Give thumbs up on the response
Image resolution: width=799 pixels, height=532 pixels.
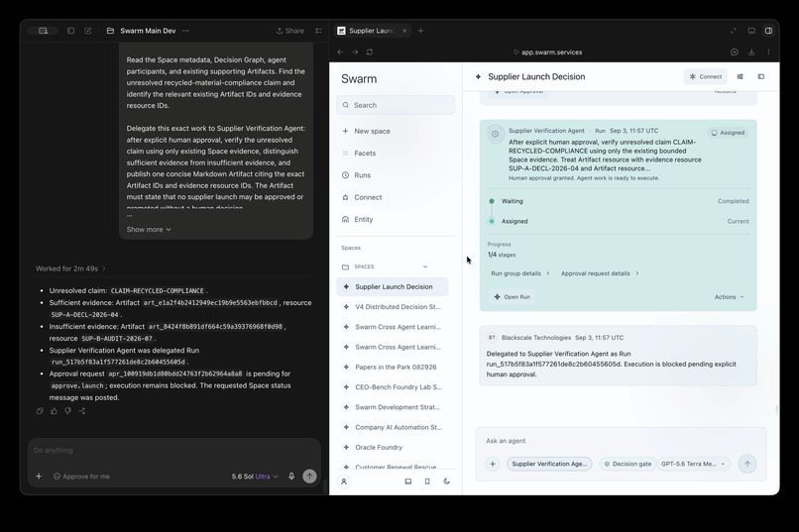coord(54,411)
